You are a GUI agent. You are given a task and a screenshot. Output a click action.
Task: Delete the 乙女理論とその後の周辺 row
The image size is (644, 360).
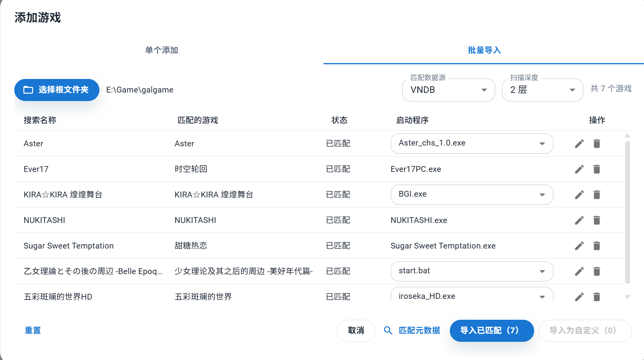(597, 271)
